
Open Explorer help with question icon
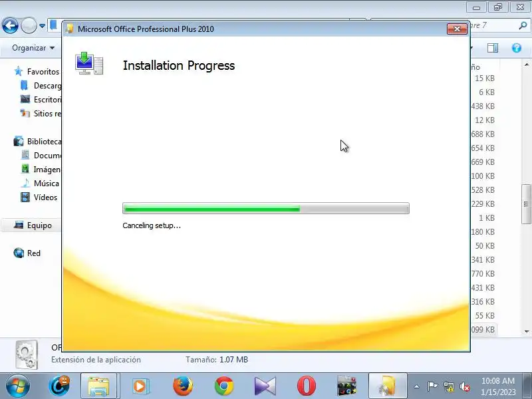[x=517, y=48]
